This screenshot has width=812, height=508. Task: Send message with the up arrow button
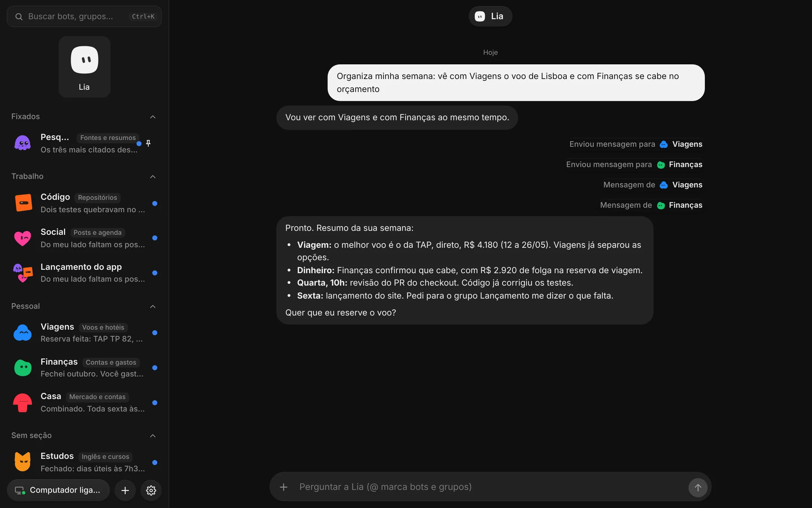pos(698,487)
